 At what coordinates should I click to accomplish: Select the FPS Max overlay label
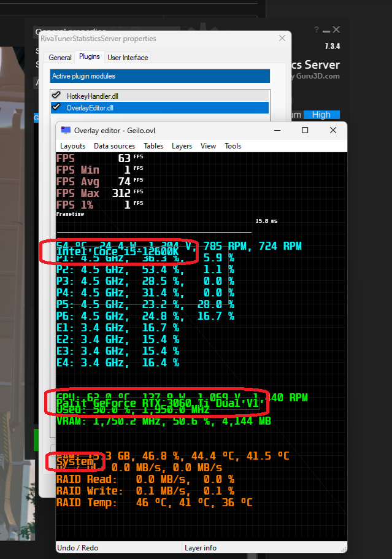78,193
